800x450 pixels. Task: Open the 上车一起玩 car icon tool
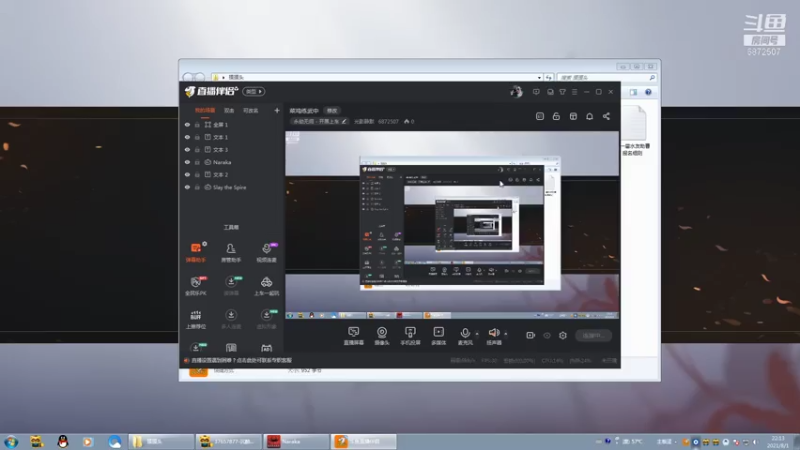coord(266,286)
